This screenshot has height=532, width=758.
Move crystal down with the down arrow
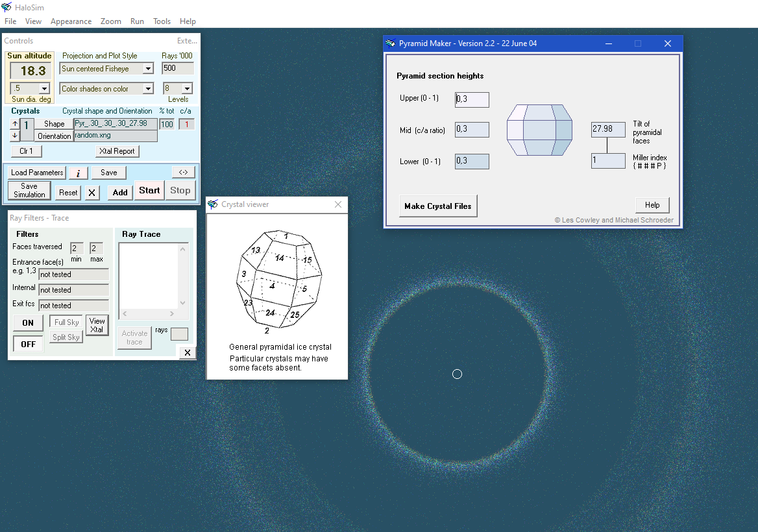(x=15, y=136)
